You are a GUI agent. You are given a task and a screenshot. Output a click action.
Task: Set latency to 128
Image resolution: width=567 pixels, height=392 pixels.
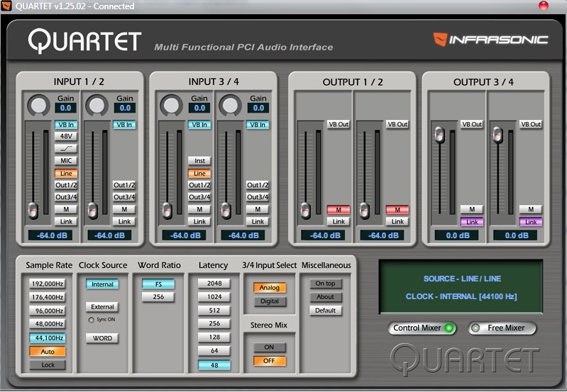214,337
